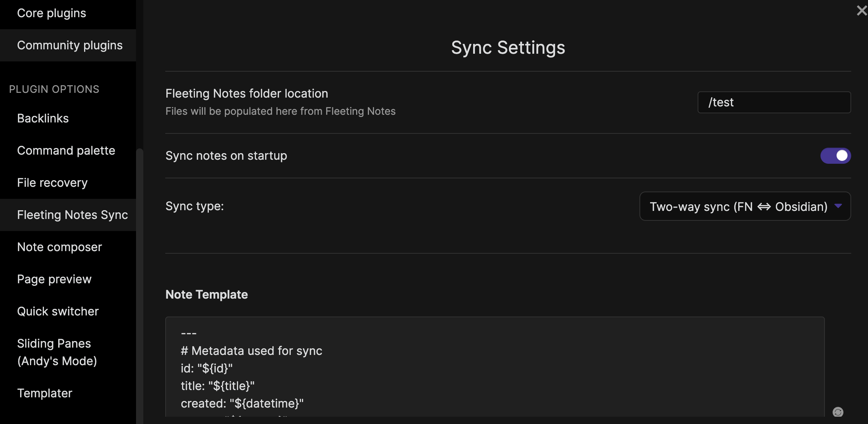Image resolution: width=868 pixels, height=424 pixels.
Task: Click the Fleeting Notes folder location input field
Action: pyautogui.click(x=775, y=102)
